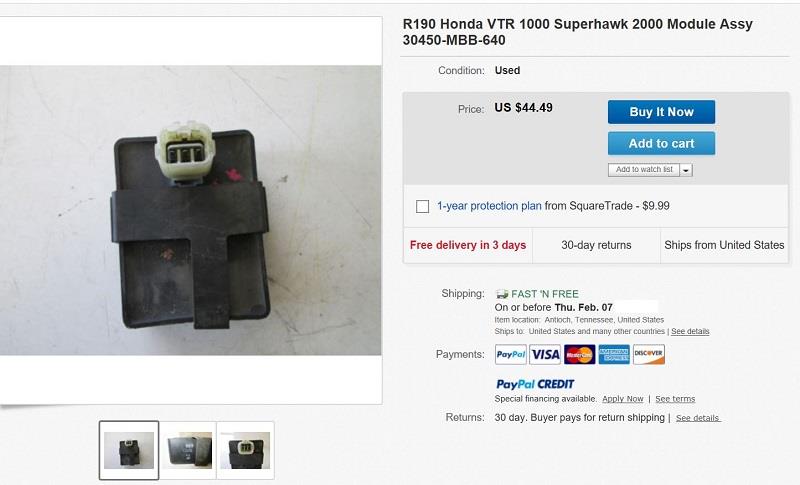Click the VISA card icon
Screen dimensions: 800x485
point(545,354)
